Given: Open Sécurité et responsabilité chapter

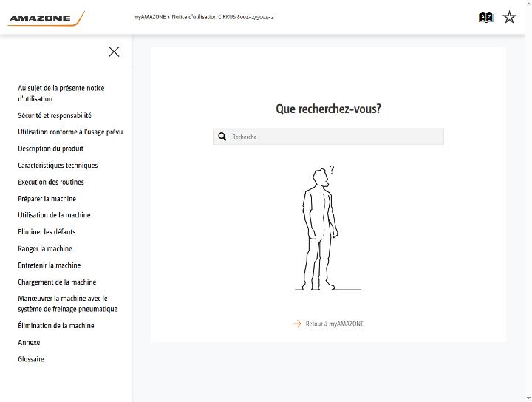Looking at the screenshot, I should pos(55,115).
